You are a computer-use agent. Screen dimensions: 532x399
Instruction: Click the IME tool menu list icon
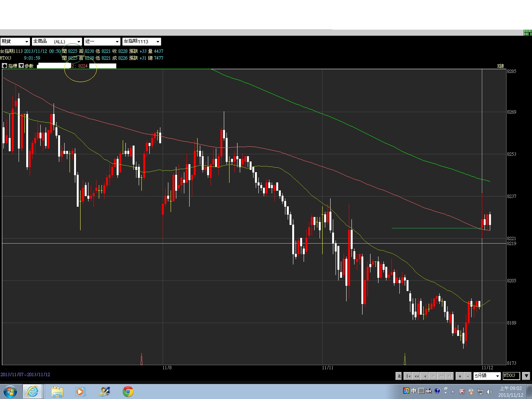[429, 391]
